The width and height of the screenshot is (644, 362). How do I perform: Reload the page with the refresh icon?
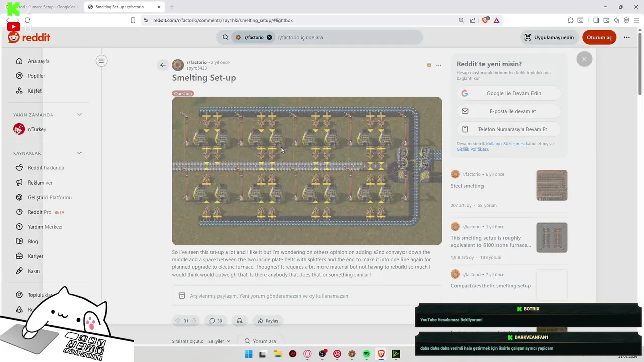tap(27, 20)
